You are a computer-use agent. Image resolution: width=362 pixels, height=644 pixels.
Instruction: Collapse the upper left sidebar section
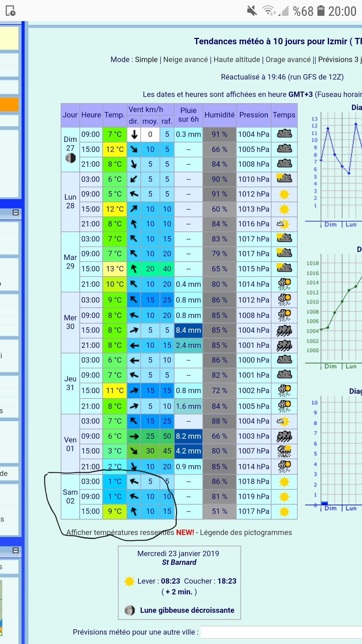15,212
